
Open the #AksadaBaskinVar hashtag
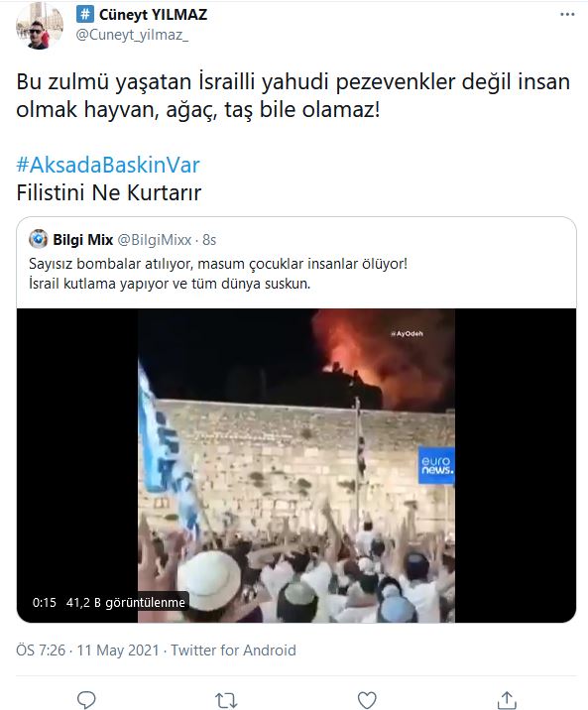click(x=108, y=165)
